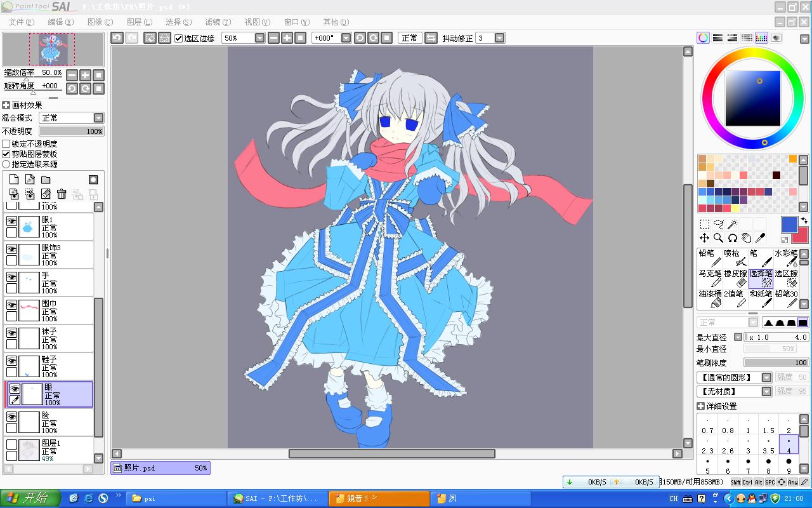
Task: Show the color wheel panel icon
Action: (703, 38)
